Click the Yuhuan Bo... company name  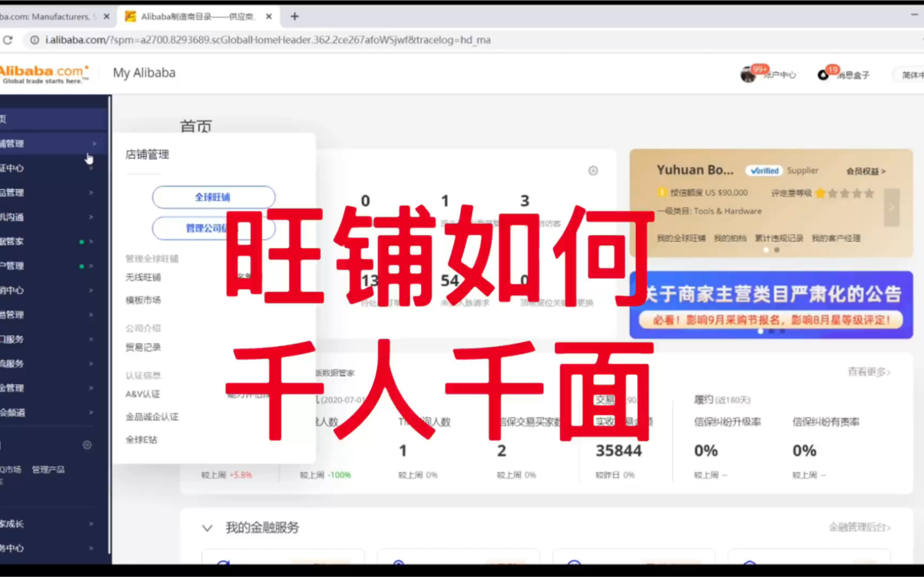click(695, 170)
